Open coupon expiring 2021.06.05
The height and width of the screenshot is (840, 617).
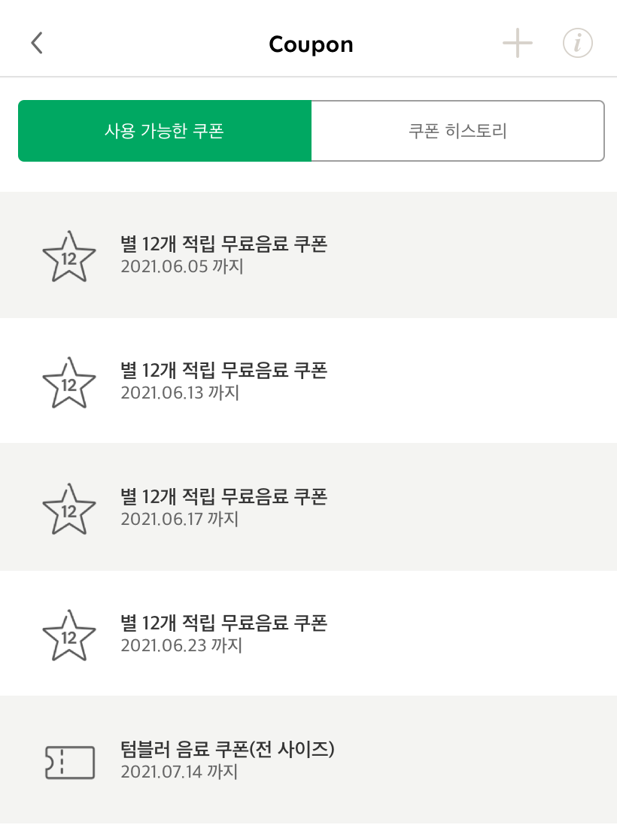pyautogui.click(x=308, y=254)
